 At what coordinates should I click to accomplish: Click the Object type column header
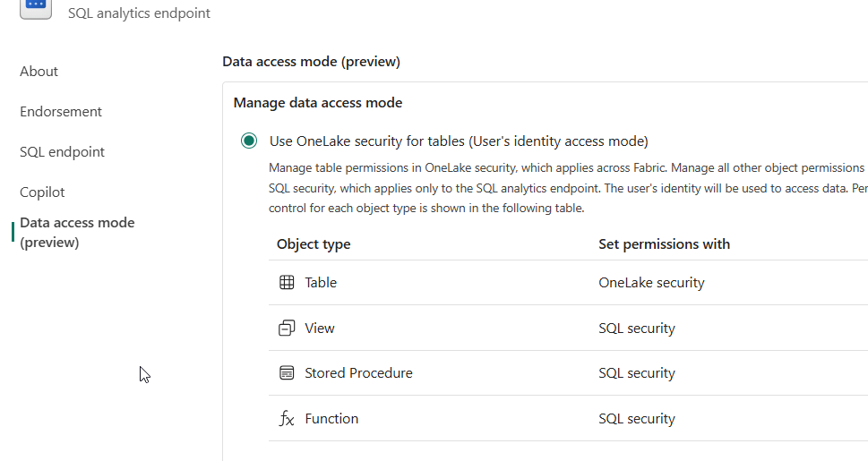pyautogui.click(x=314, y=244)
